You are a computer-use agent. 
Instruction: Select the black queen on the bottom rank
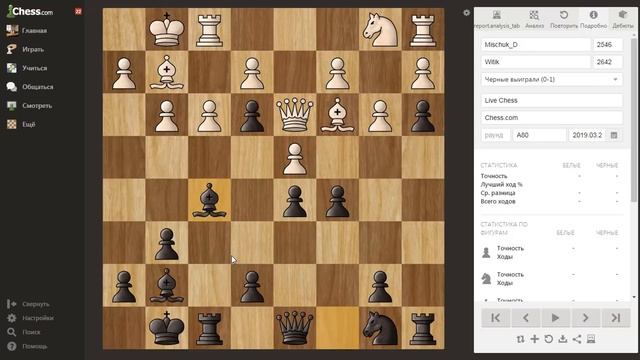(x=295, y=328)
